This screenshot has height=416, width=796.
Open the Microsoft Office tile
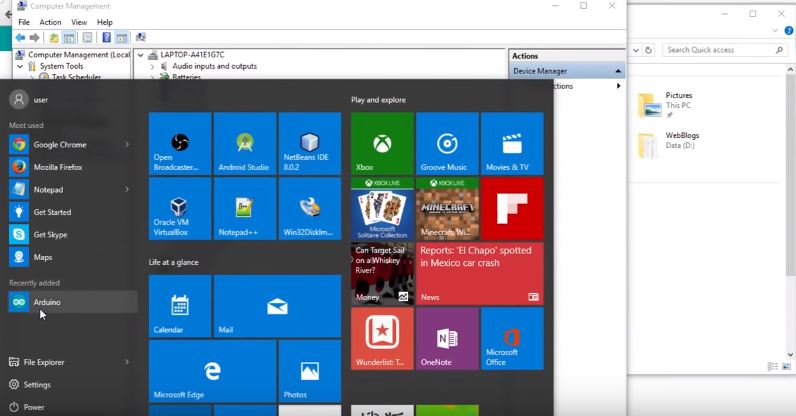[512, 339]
